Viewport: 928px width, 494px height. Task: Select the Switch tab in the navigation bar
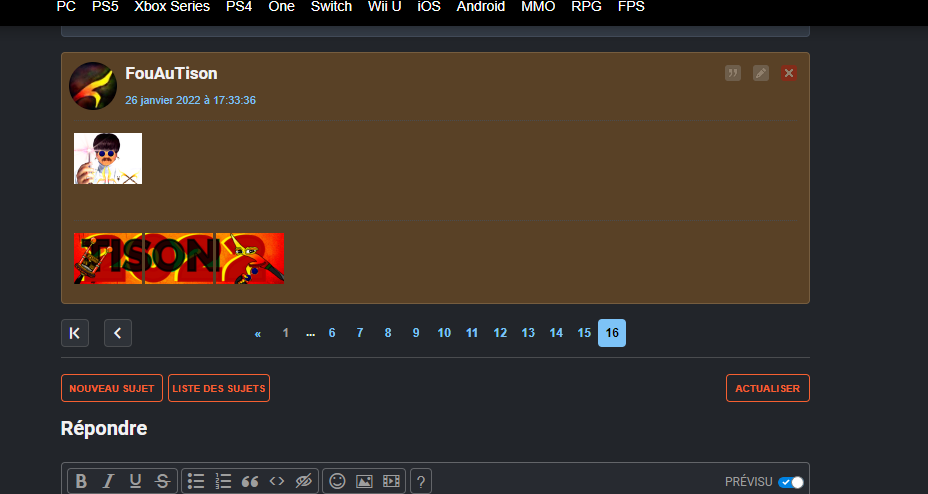[x=331, y=7]
